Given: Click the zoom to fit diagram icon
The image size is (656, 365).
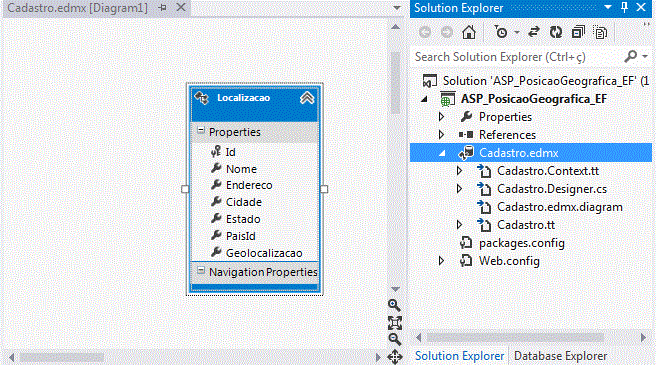Looking at the screenshot, I should coord(395,323).
